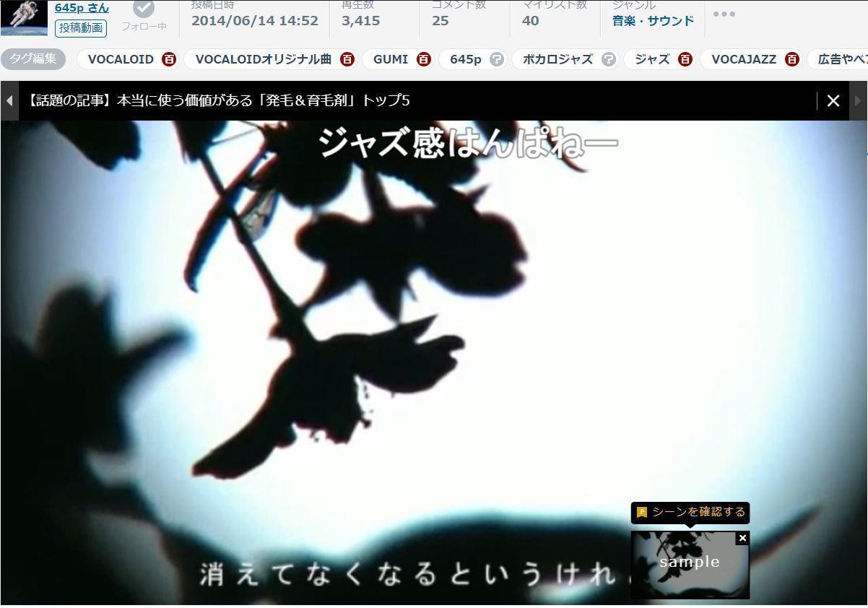
Task: Click the 再生数 3,415 view count
Action: tap(360, 21)
